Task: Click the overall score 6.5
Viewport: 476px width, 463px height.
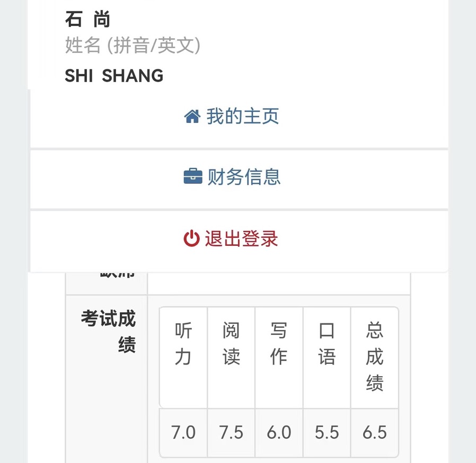Action: click(x=374, y=433)
